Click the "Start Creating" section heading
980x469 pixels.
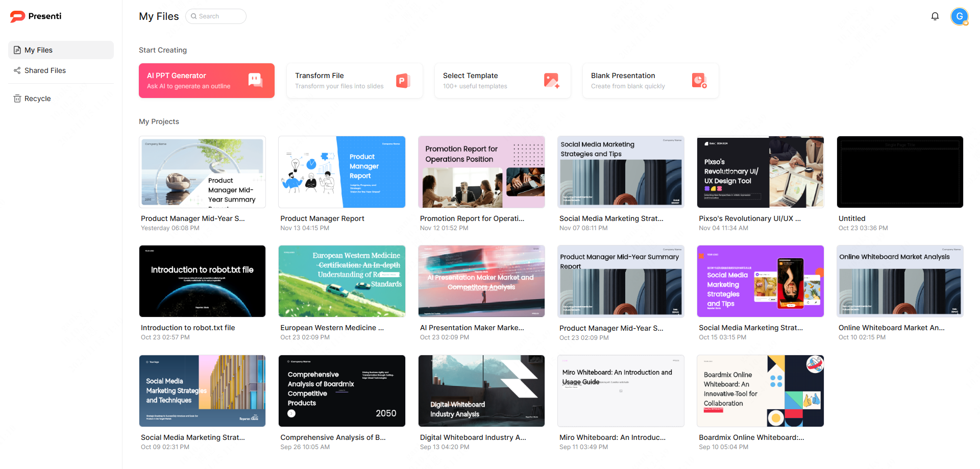tap(163, 50)
